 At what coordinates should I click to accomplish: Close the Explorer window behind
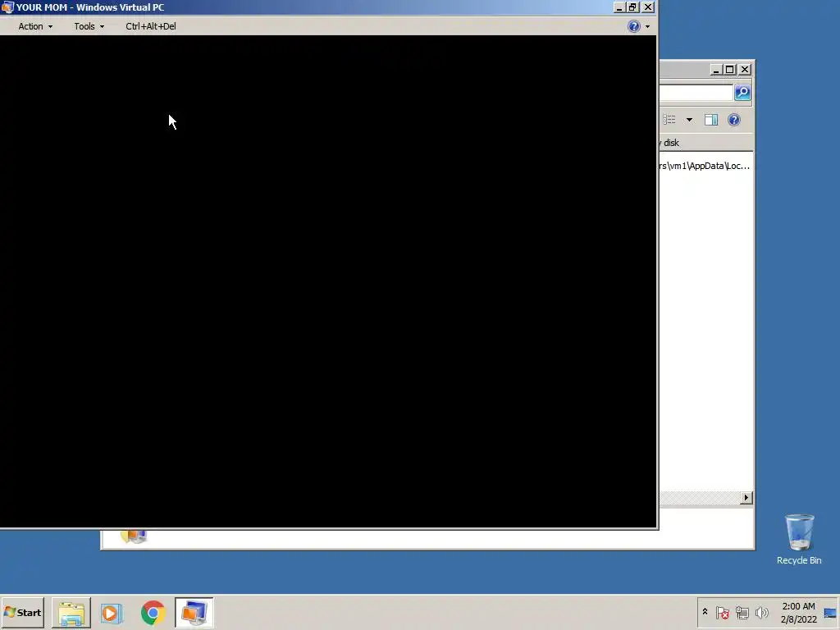tap(745, 70)
